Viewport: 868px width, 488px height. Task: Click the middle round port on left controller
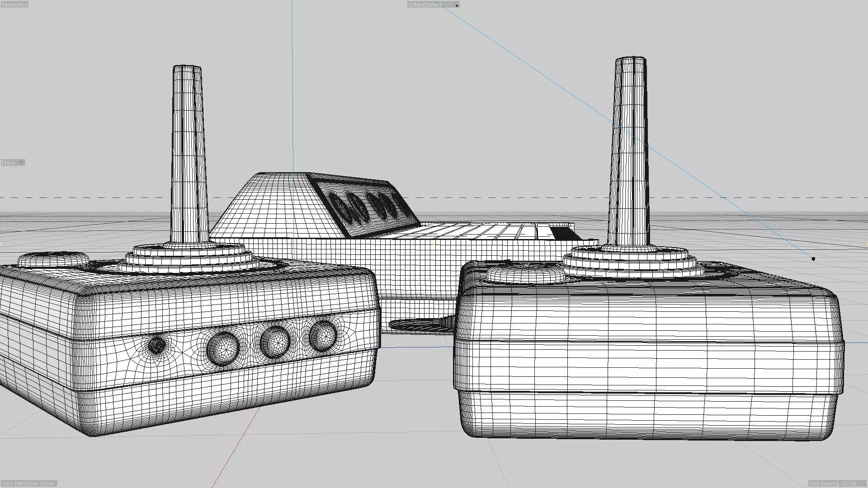[274, 343]
